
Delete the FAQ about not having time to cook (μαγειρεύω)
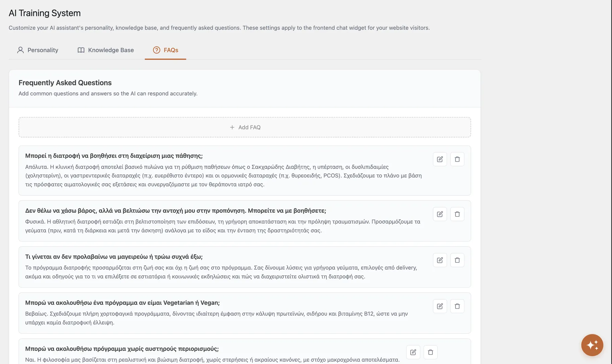pyautogui.click(x=457, y=260)
